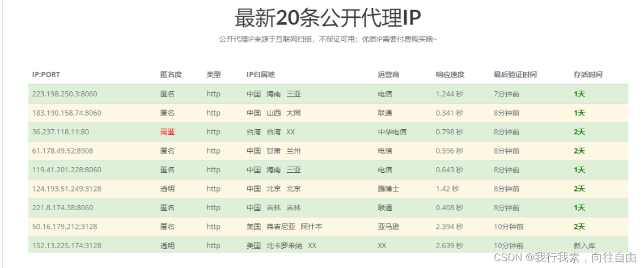Image resolution: width=644 pixels, height=268 pixels.
Task: Select IP 36.237.118.11:80
Action: coord(60,132)
